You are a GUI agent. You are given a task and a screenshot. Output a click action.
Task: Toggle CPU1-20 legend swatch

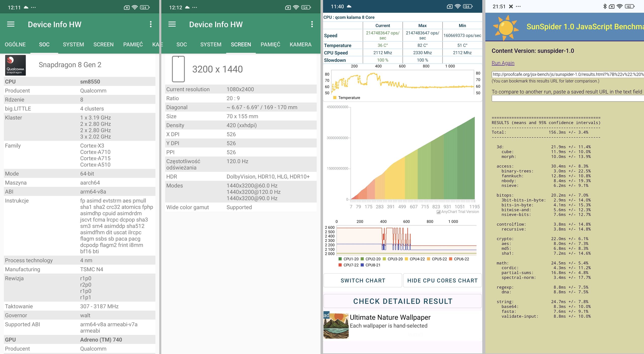pyautogui.click(x=340, y=259)
